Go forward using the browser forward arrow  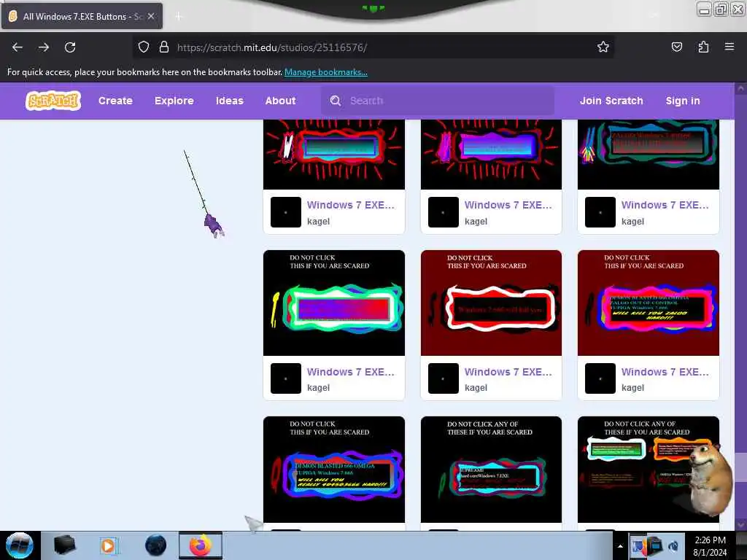click(44, 47)
